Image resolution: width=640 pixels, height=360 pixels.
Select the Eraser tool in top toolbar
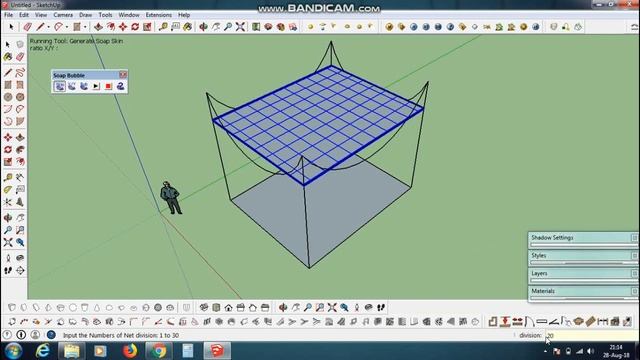27,27
